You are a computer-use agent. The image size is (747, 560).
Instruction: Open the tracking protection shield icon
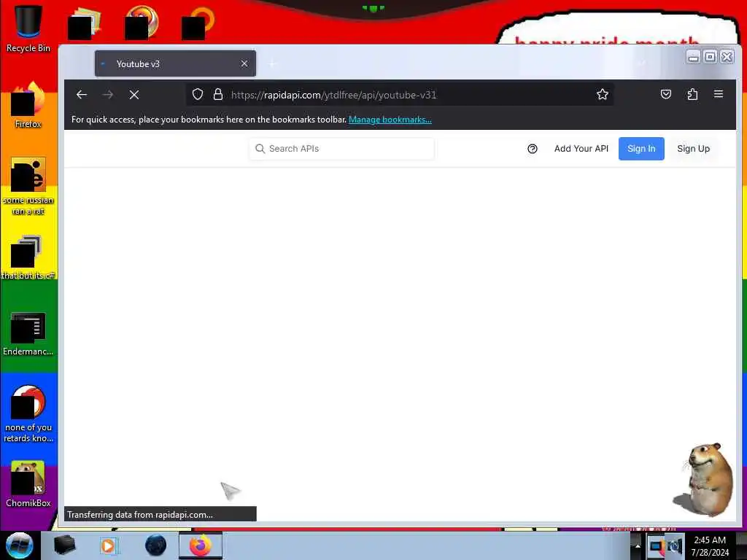tap(198, 94)
